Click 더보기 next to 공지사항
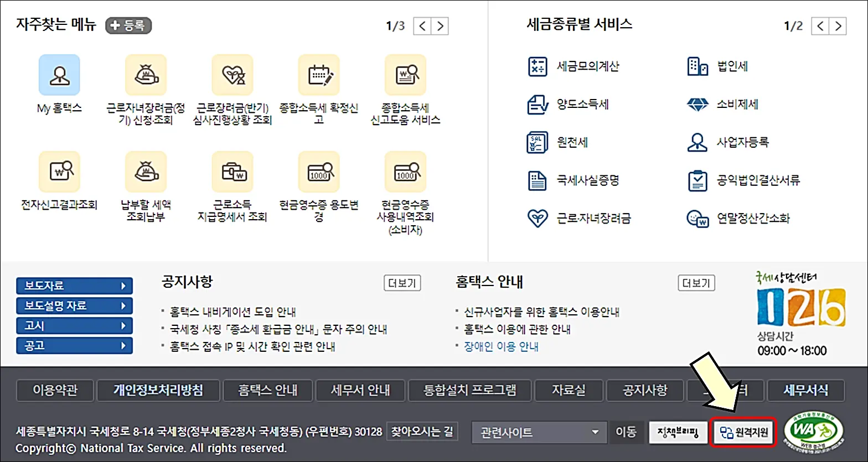The image size is (868, 462). click(x=402, y=283)
